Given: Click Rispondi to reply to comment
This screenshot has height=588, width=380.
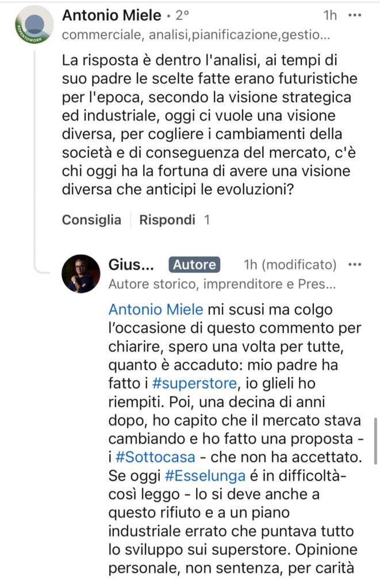Looking at the screenshot, I should 167,219.
